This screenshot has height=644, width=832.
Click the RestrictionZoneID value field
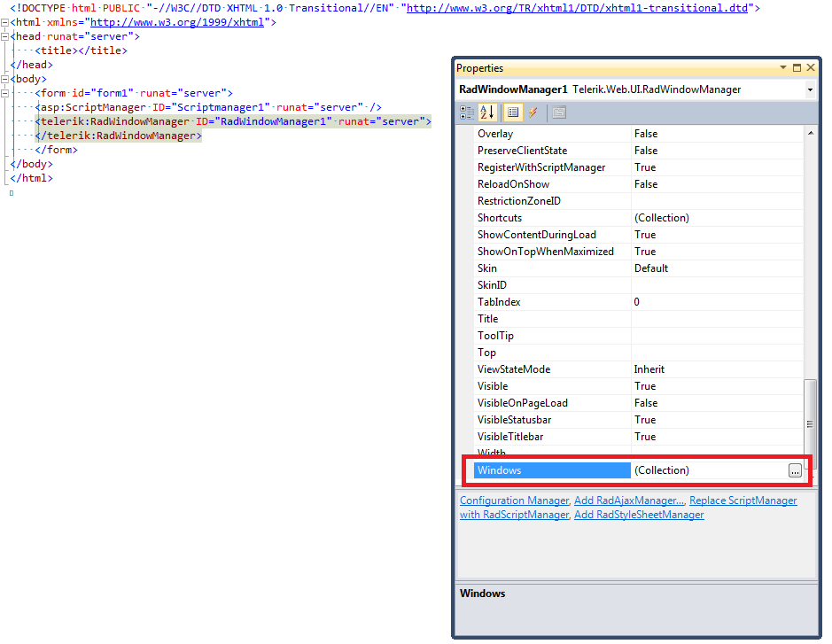(717, 201)
